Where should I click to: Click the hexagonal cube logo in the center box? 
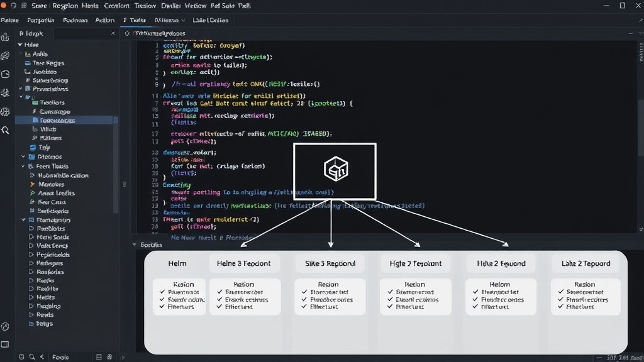coord(336,168)
